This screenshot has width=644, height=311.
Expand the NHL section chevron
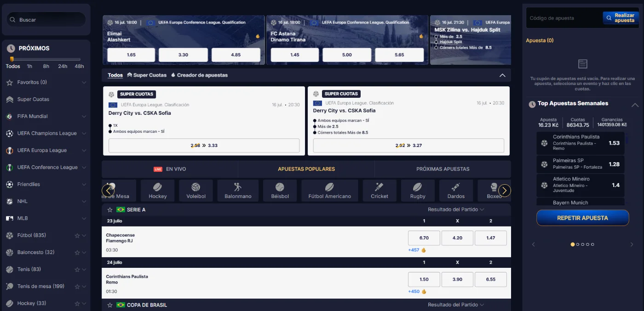[84, 202]
